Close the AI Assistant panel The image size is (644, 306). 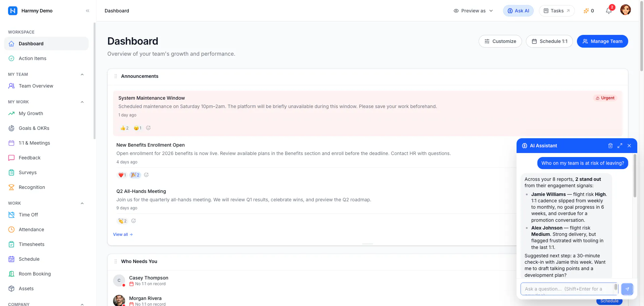pyautogui.click(x=629, y=146)
